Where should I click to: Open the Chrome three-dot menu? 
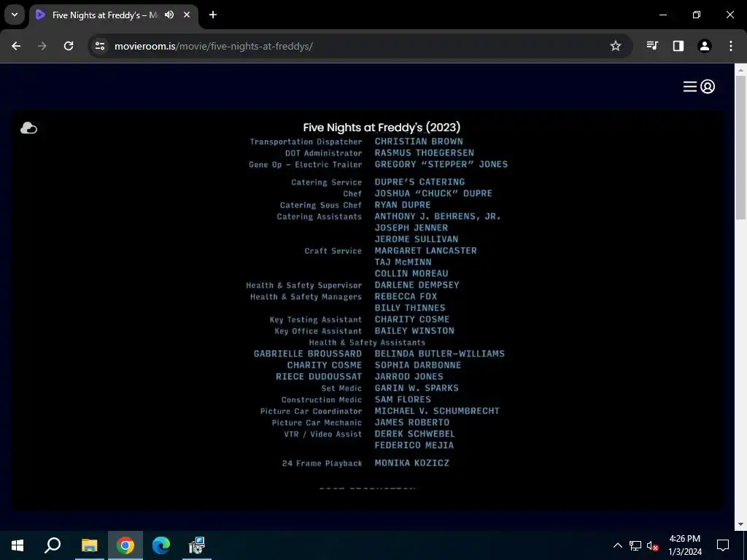(731, 46)
